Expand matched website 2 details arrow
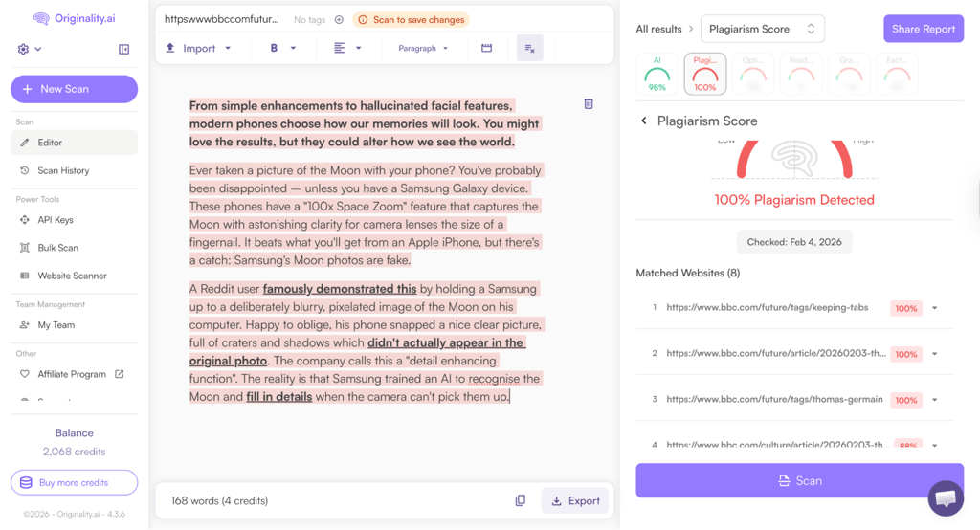The height and width of the screenshot is (530, 980). [934, 354]
